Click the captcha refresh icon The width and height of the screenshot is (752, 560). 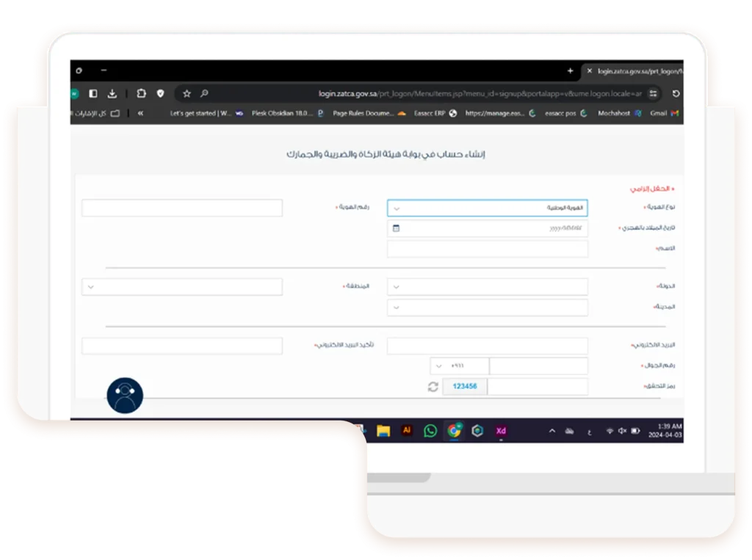point(433,387)
